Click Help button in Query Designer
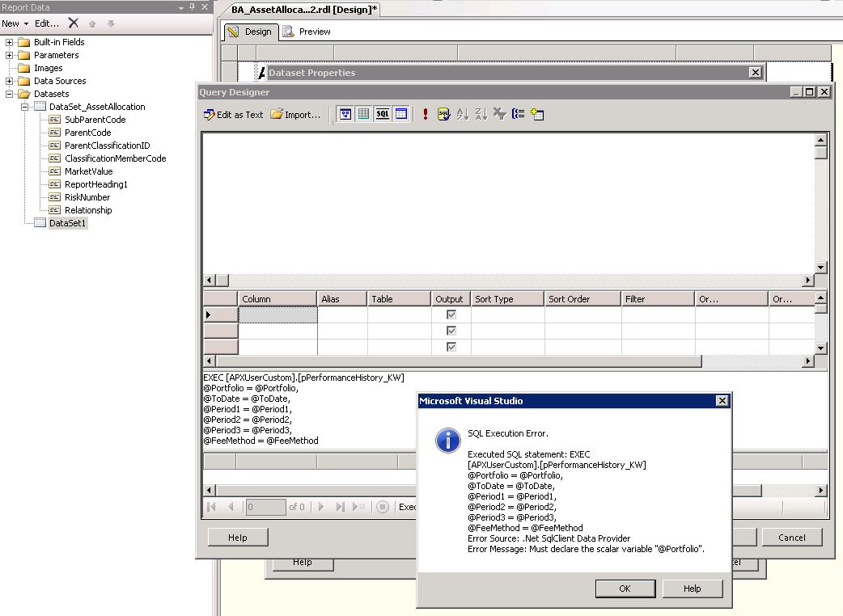The width and height of the screenshot is (843, 616). (x=238, y=538)
